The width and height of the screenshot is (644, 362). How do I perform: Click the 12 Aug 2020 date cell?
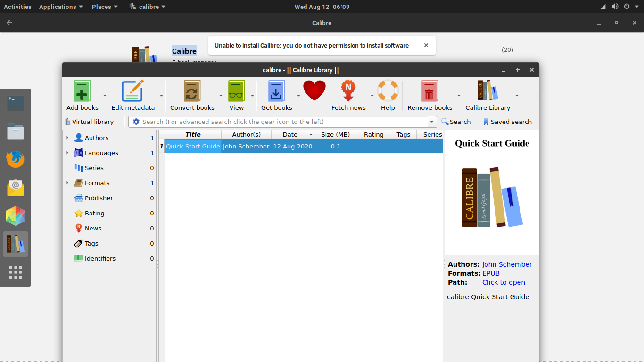coord(293,146)
